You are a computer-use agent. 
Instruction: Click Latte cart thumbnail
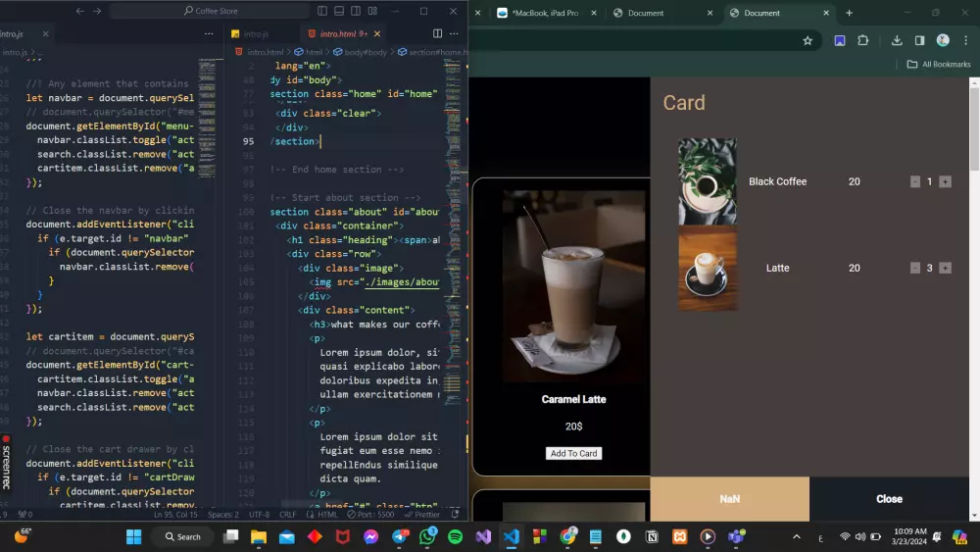tap(708, 268)
